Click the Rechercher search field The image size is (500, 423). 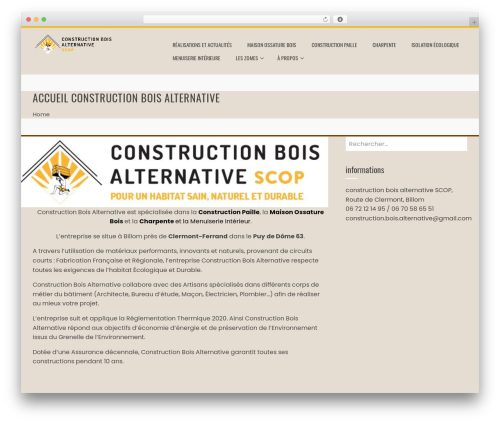(406, 144)
